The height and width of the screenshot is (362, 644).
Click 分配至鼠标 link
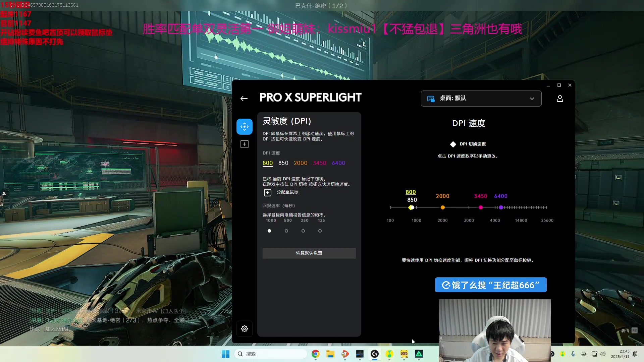(287, 192)
